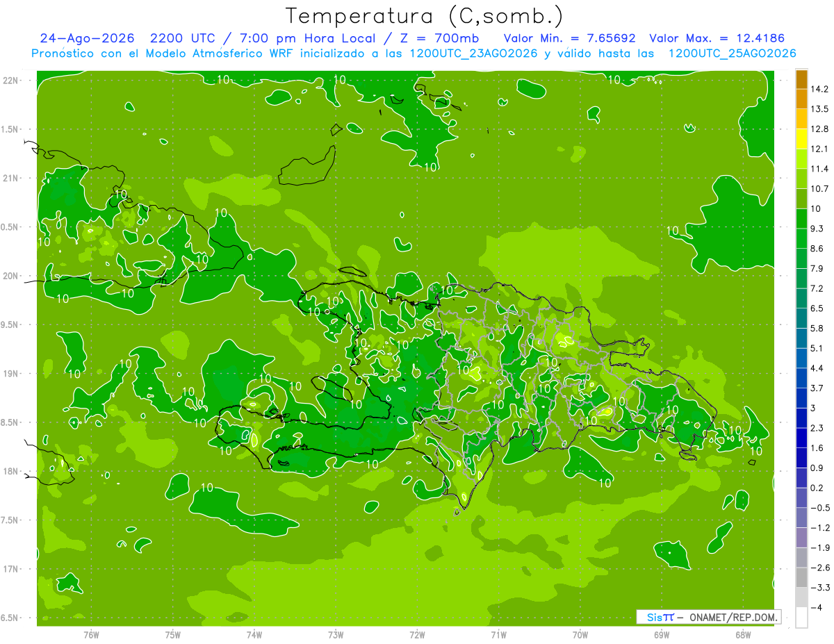Click the "19N" latitude axis label
The height and width of the screenshot is (644, 834).
pyautogui.click(x=11, y=374)
